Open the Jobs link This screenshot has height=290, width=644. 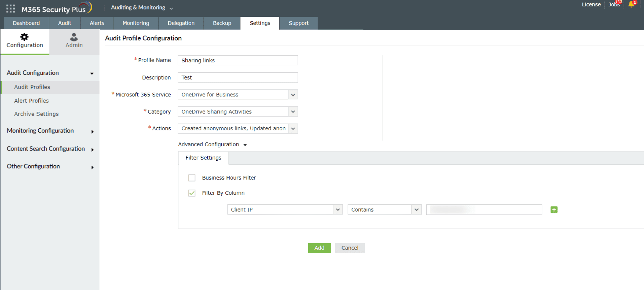tap(614, 4)
